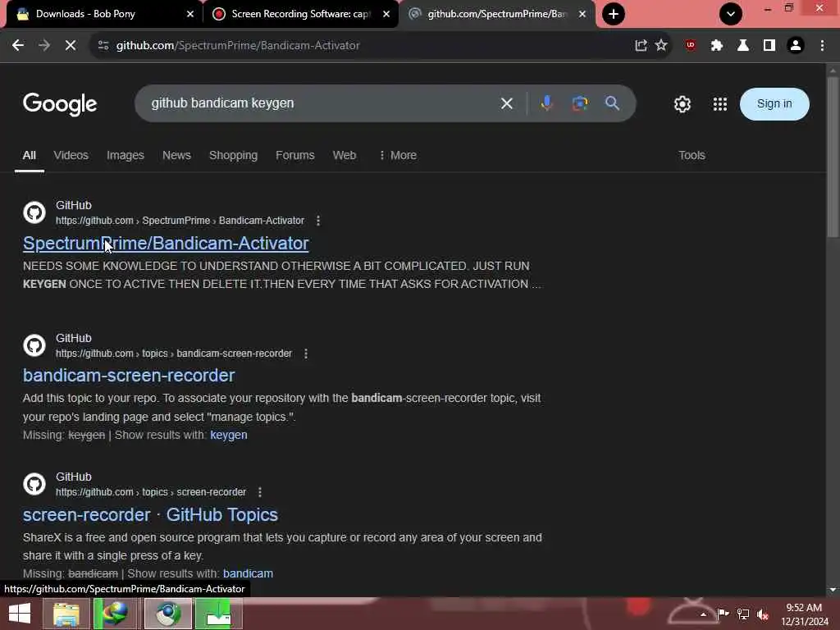Click GitHub favicon of first search result
Image resolution: width=840 pixels, height=630 pixels.
tap(34, 212)
